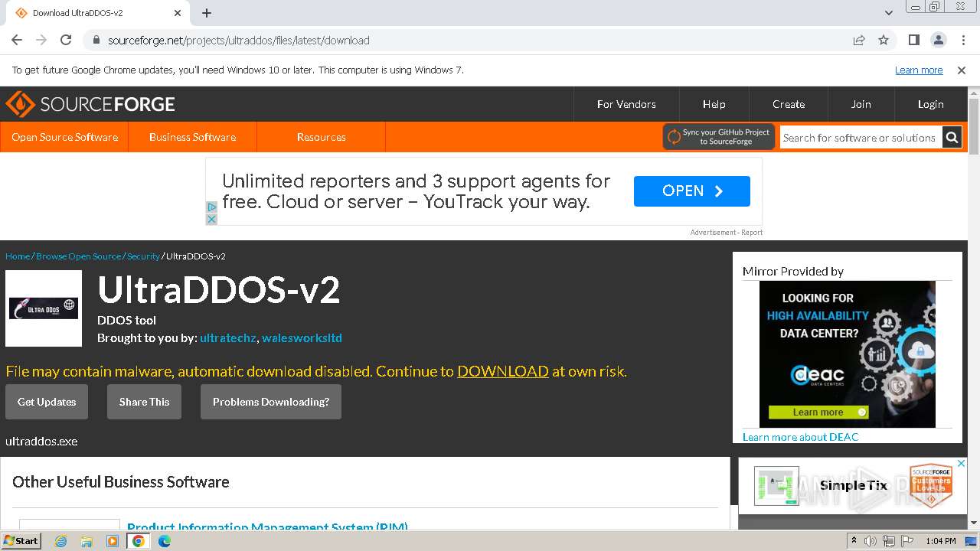Click Login in the header
This screenshot has width=980, height=551.
[931, 104]
